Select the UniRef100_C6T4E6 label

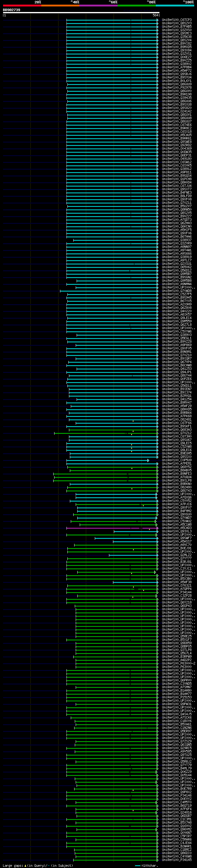click(x=176, y=125)
